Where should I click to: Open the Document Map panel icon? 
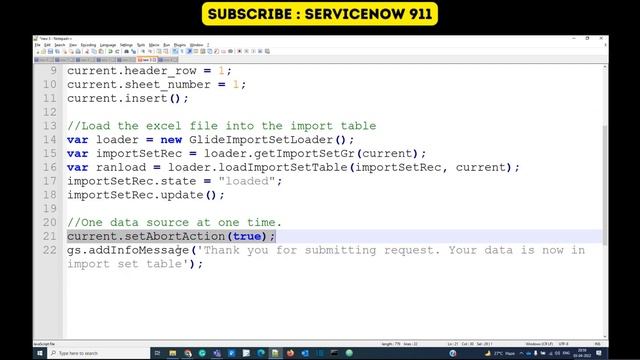(203, 51)
